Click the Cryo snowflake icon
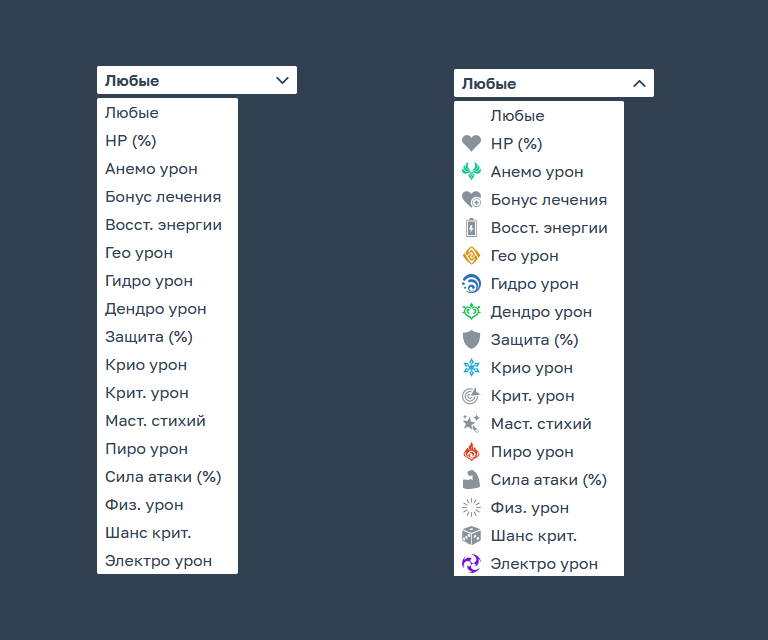The image size is (768, 640). click(471, 368)
